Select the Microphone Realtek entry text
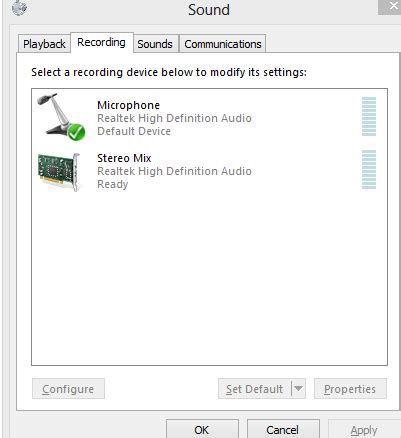 point(174,118)
